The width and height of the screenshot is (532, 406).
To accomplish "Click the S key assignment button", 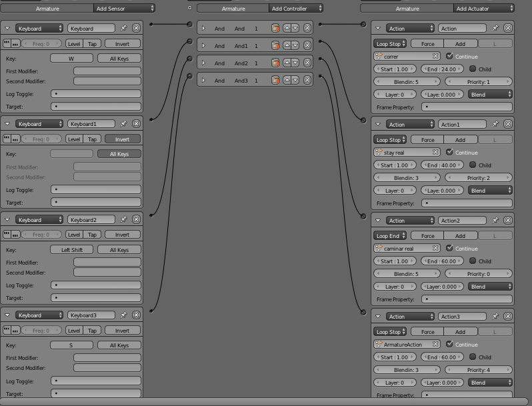I will [x=71, y=345].
